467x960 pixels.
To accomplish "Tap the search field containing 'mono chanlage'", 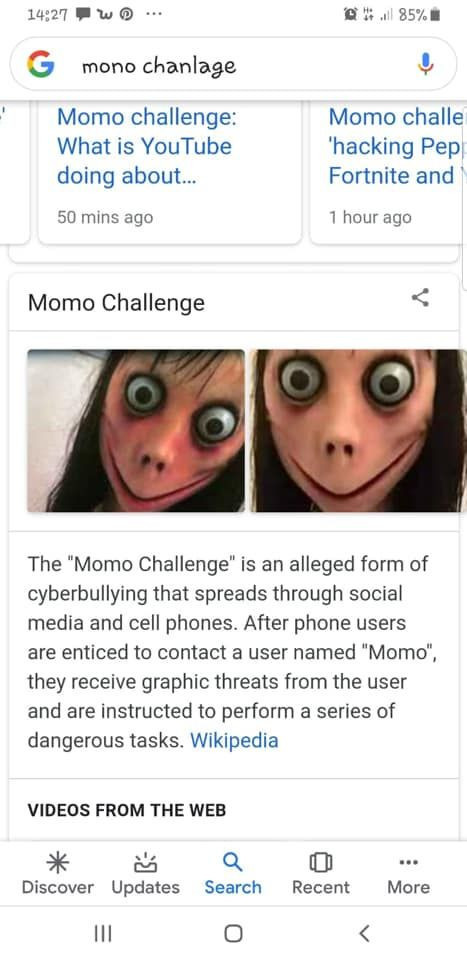I will click(233, 64).
